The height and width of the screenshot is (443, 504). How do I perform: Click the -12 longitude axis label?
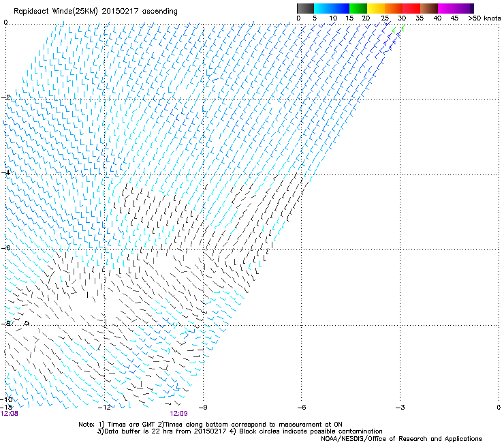pyautogui.click(x=104, y=408)
